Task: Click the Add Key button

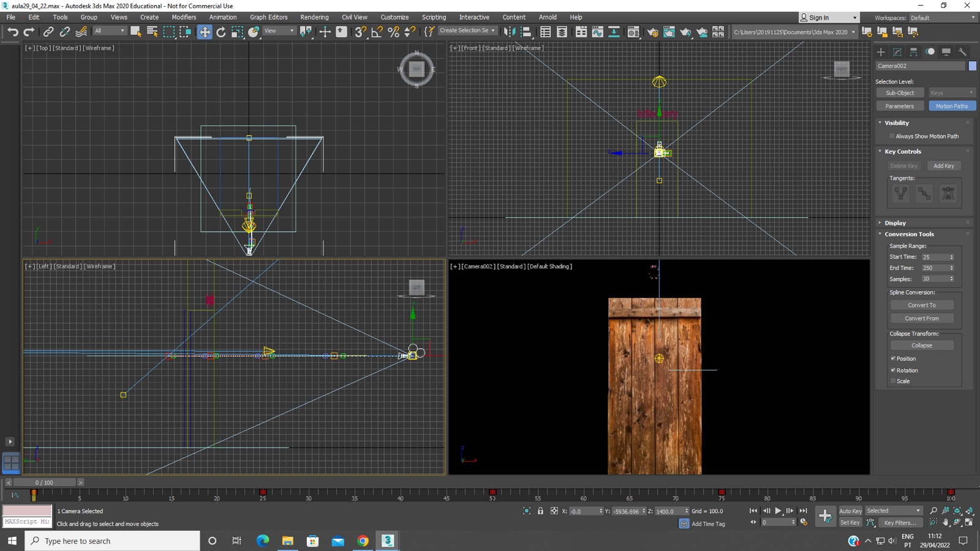Action: (x=944, y=166)
